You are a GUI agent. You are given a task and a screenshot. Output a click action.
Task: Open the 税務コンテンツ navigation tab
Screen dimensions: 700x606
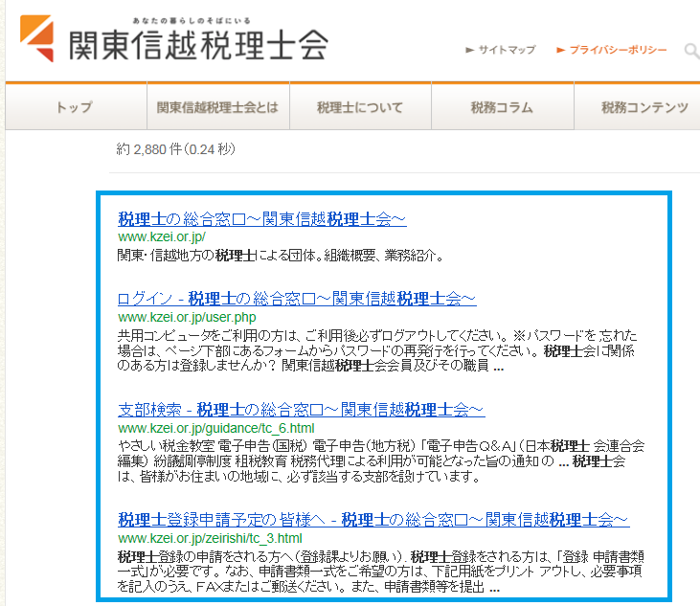[x=638, y=107]
